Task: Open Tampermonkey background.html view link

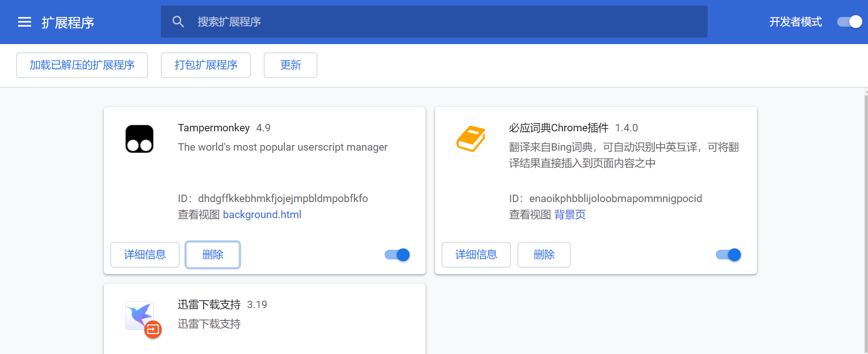Action: pos(262,214)
